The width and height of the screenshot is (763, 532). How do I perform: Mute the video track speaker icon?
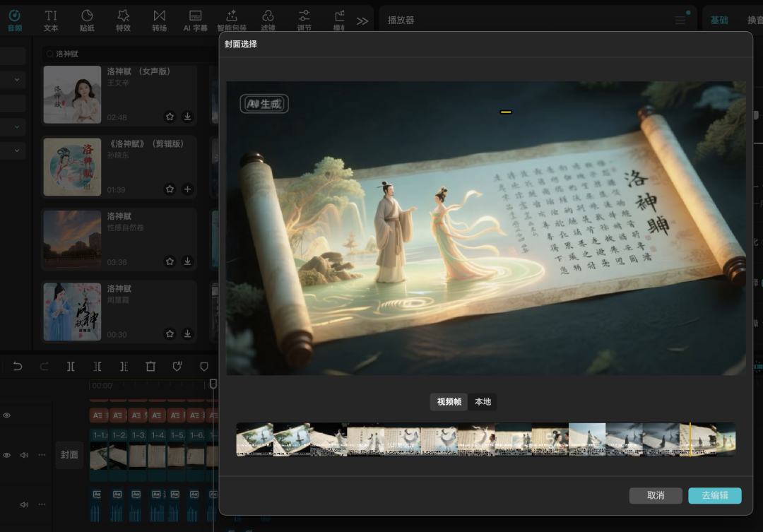coord(24,455)
